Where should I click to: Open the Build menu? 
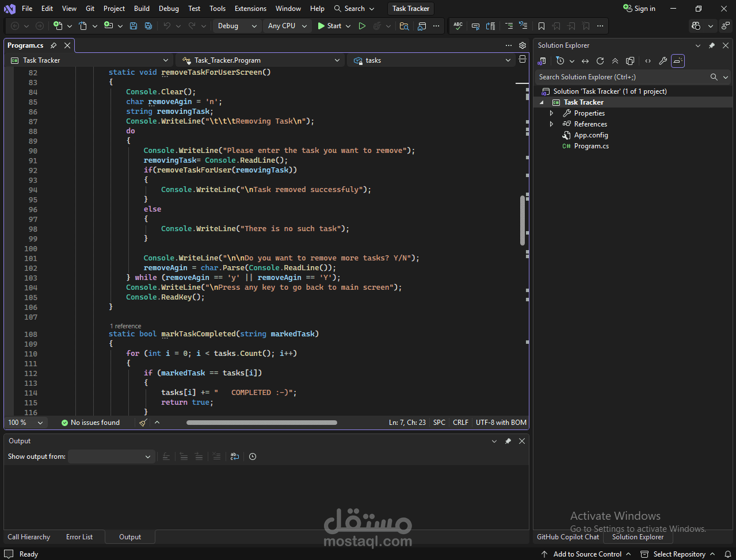(x=142, y=9)
